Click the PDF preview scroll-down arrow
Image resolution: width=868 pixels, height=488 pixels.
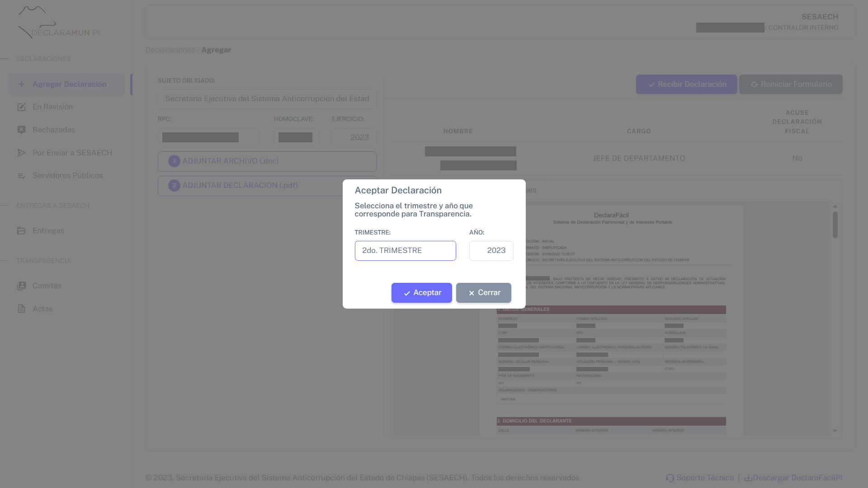[x=835, y=431]
